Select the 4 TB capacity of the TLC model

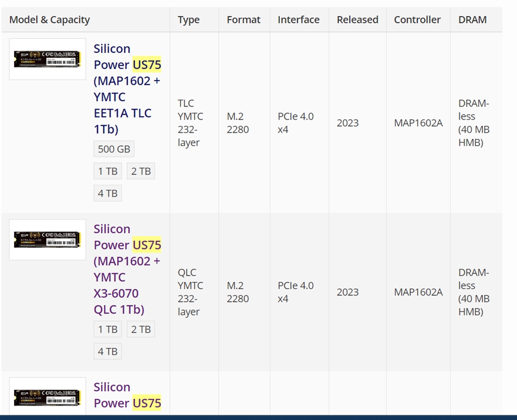[x=108, y=193]
